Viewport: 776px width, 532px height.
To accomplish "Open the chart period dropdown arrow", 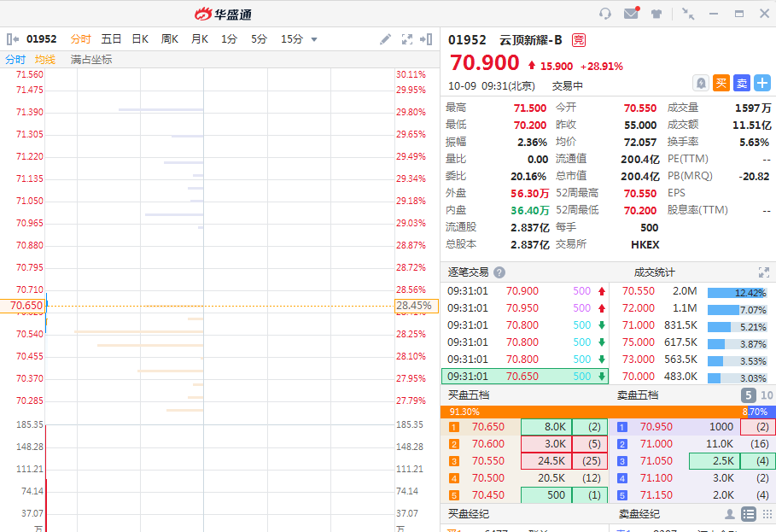I will click(x=314, y=39).
